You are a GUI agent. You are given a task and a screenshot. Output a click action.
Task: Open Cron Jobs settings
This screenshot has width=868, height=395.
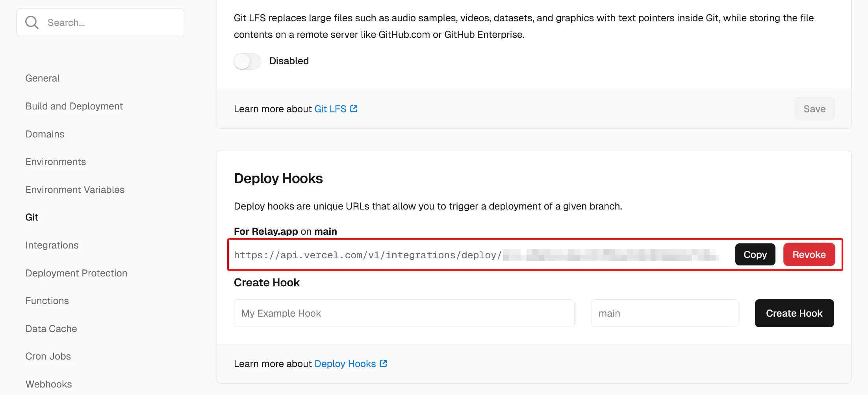(48, 356)
